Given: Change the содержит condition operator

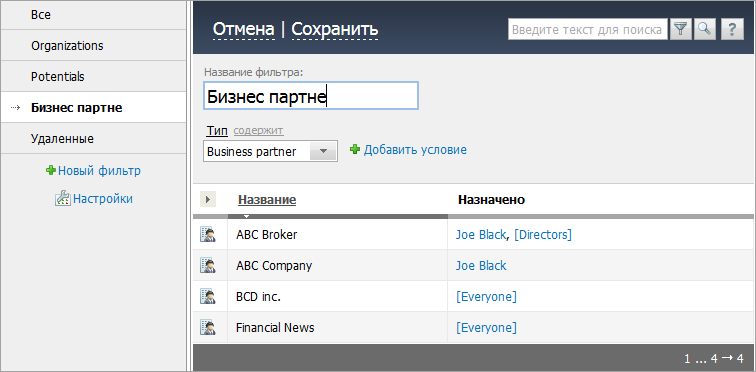Looking at the screenshot, I should 258,131.
